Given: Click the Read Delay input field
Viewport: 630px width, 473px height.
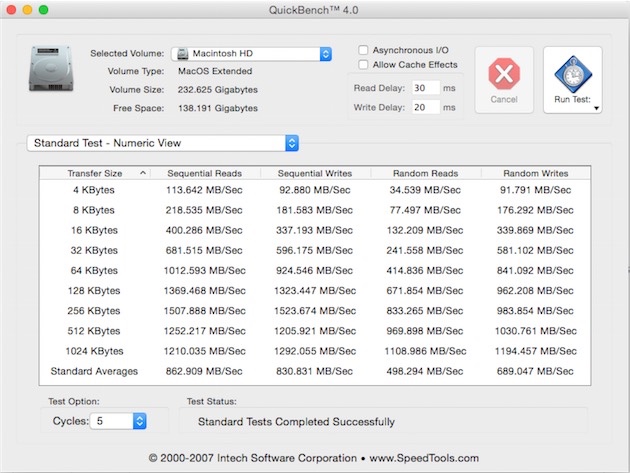Looking at the screenshot, I should click(x=426, y=88).
